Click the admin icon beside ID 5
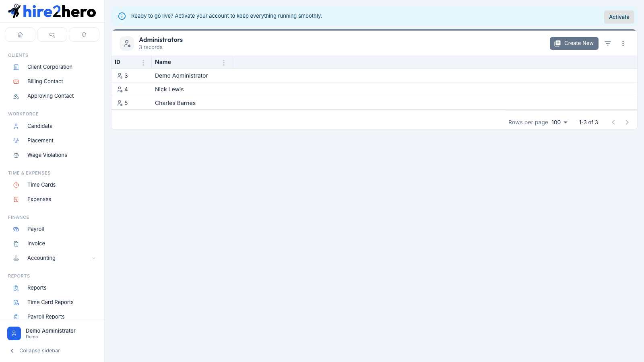Screen dimensions: 644x362 point(120,103)
